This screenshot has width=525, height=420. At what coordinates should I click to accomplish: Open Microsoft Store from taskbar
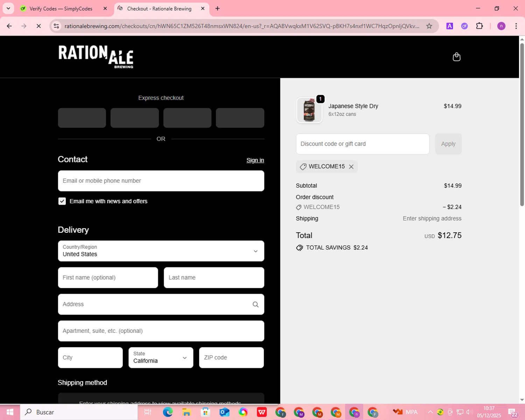click(205, 412)
